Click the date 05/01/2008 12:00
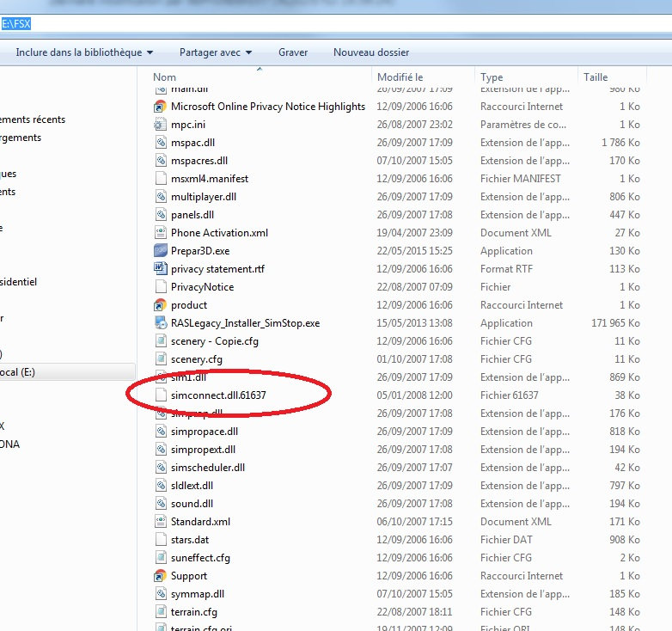Image resolution: width=672 pixels, height=631 pixels. [414, 395]
